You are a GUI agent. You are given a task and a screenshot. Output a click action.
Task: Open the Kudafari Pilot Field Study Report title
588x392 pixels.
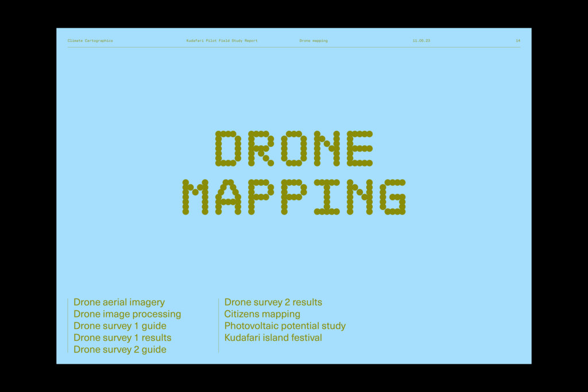click(222, 41)
